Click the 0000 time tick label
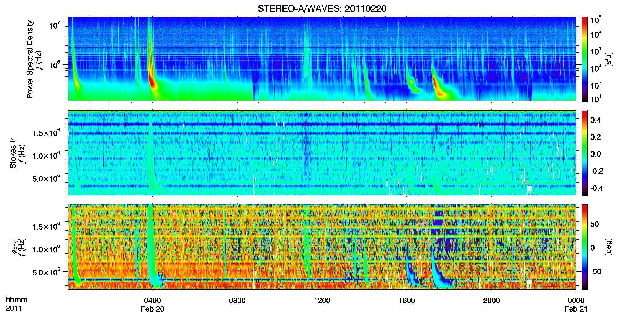 [x=576, y=300]
